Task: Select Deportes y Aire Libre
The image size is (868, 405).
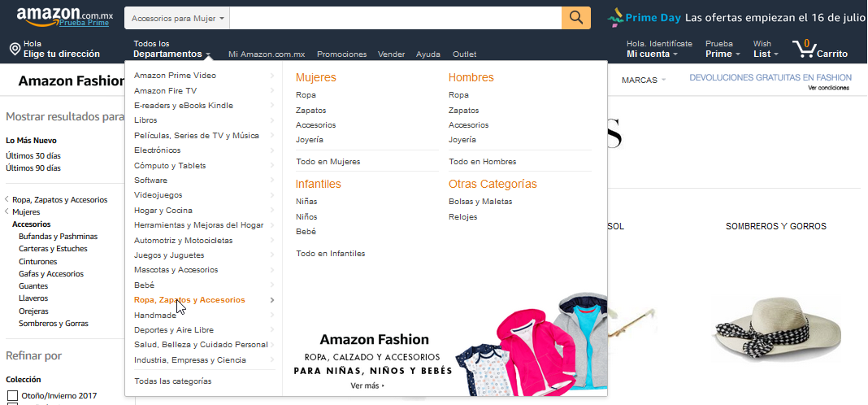Action: coord(174,330)
